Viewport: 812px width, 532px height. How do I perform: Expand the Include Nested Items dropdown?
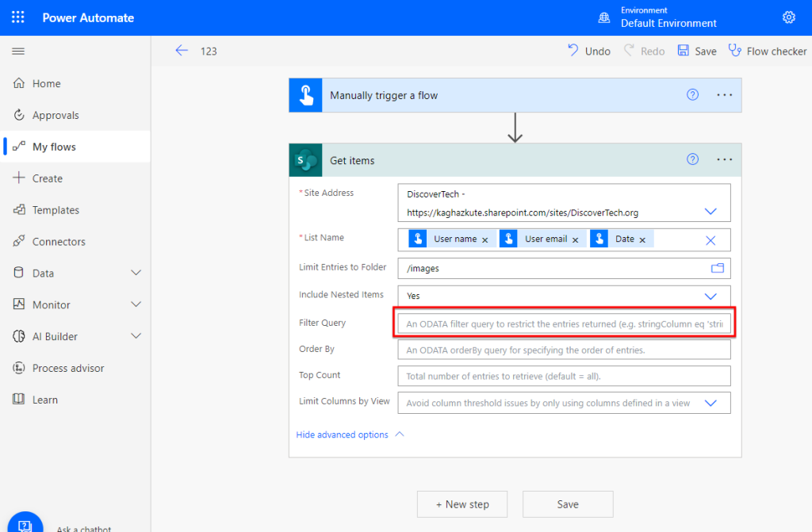pyautogui.click(x=710, y=297)
